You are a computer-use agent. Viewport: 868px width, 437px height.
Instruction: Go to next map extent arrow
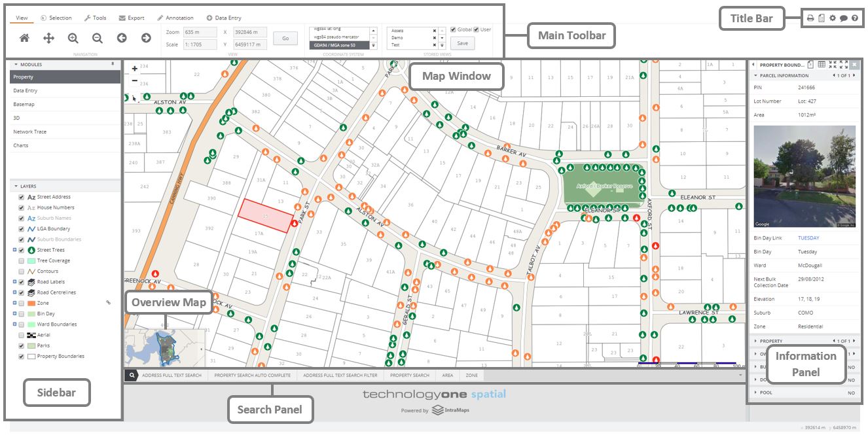click(146, 38)
